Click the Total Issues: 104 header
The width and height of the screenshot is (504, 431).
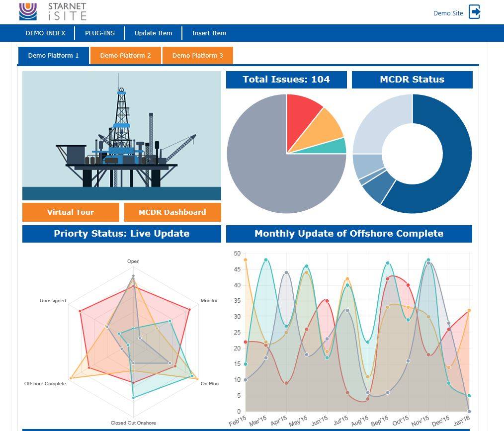[x=286, y=80]
